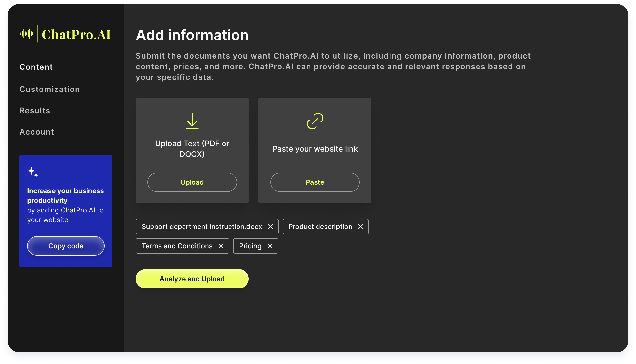Click the ChatPro.AI name in the sidebar
The height and width of the screenshot is (364, 636).
pyautogui.click(x=77, y=35)
